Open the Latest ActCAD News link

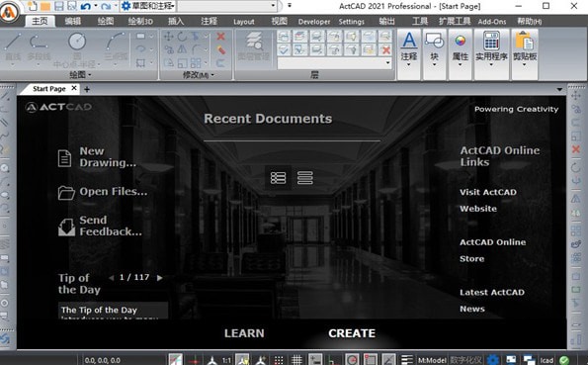(492, 301)
